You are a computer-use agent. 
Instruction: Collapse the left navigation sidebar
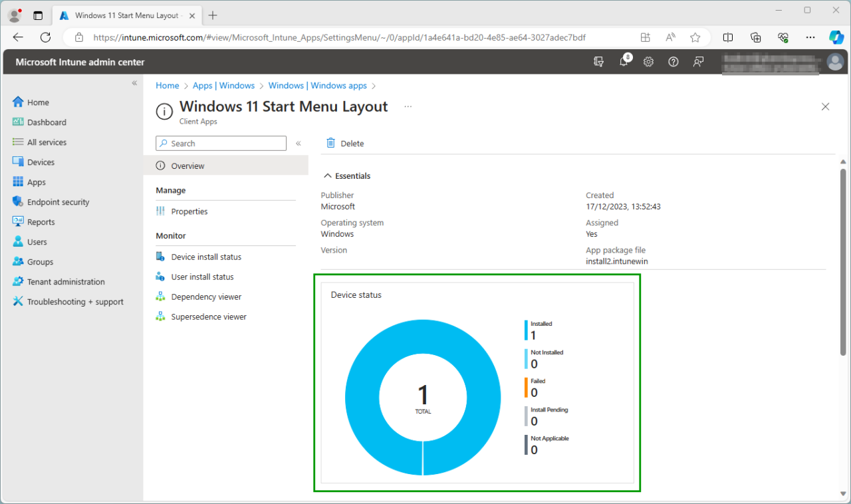134,83
